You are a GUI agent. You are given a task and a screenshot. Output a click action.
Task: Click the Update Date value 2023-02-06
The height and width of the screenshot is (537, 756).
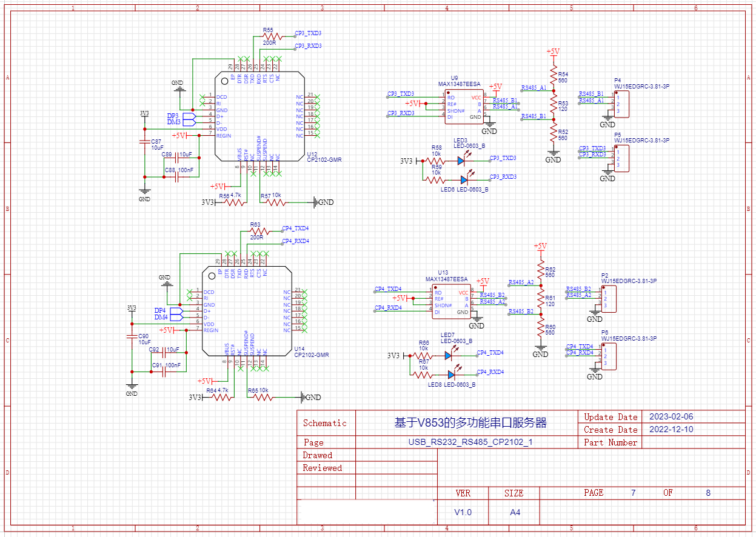[671, 417]
